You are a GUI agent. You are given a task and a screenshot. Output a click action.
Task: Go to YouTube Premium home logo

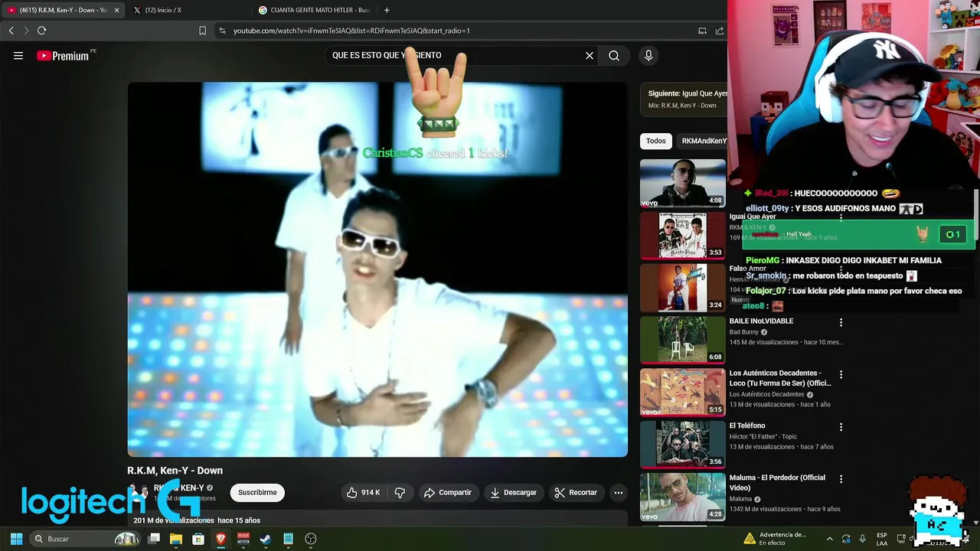coord(63,56)
